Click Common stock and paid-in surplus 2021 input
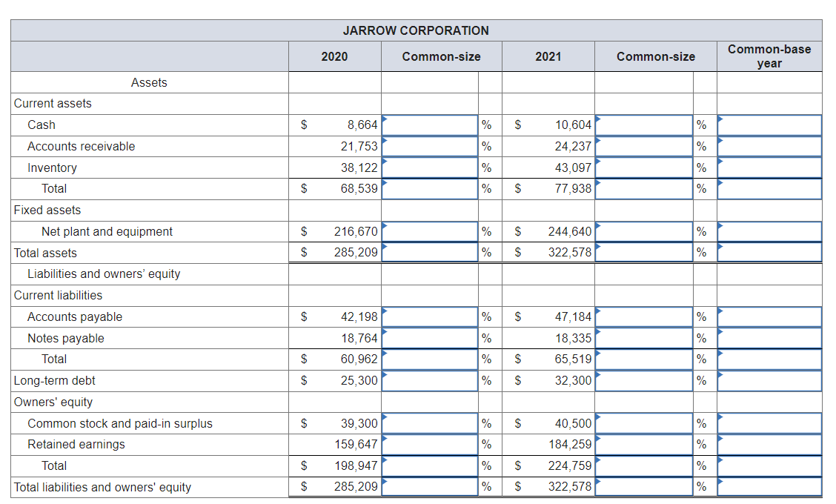 pyautogui.click(x=645, y=423)
